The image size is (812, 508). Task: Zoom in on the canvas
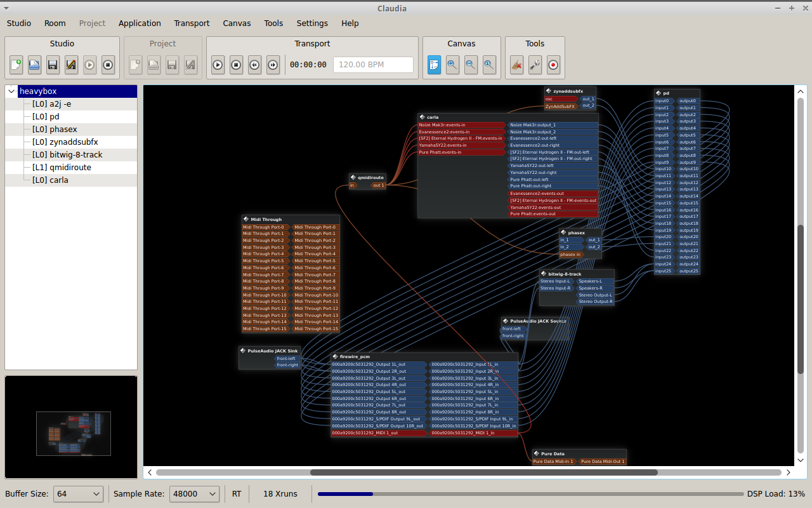coord(452,64)
